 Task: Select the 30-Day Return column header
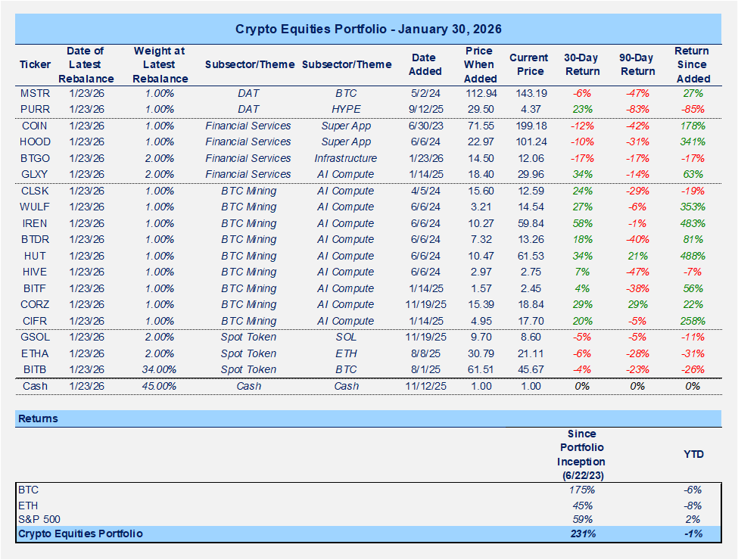582,65
